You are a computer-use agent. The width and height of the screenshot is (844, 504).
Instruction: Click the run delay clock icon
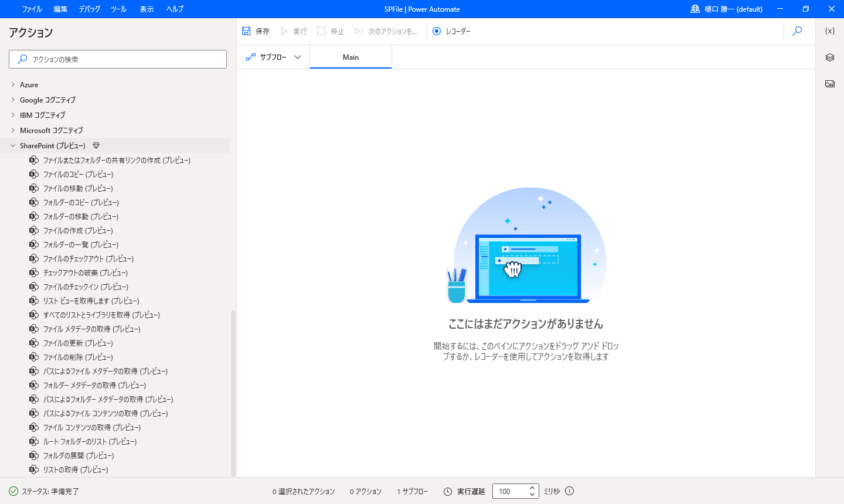point(448,491)
